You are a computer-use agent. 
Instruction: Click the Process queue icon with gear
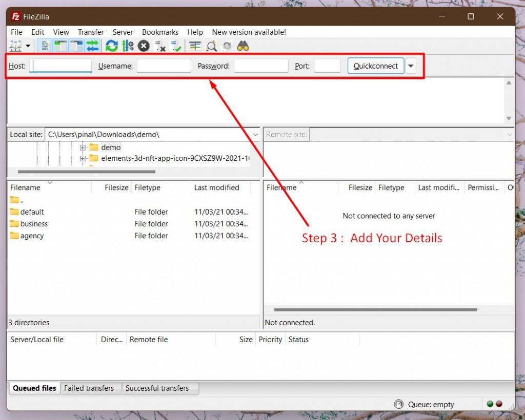coord(128,46)
